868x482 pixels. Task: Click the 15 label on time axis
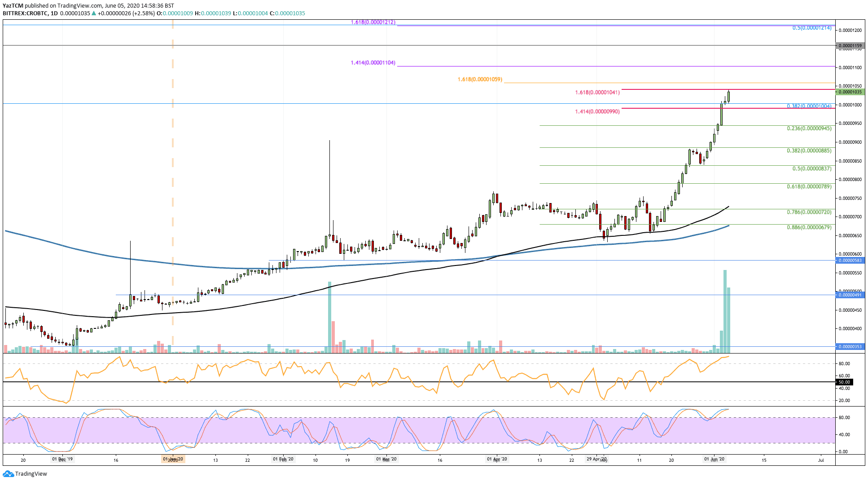pos(764,460)
